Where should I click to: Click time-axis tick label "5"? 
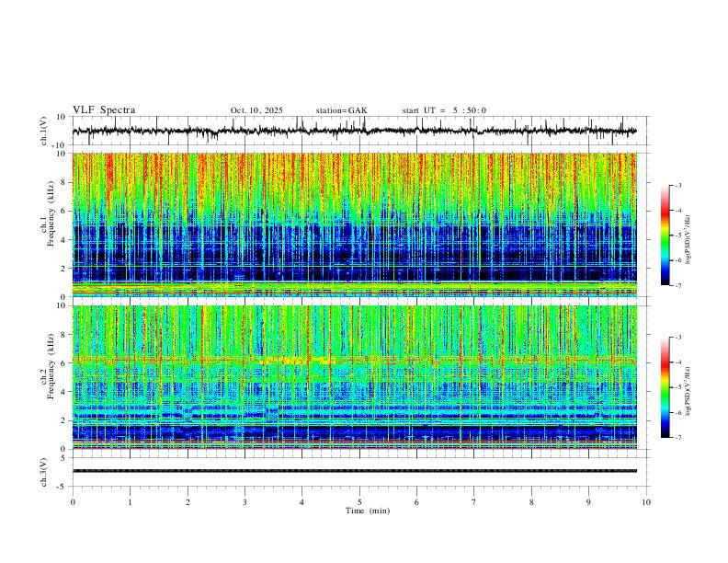pyautogui.click(x=359, y=502)
